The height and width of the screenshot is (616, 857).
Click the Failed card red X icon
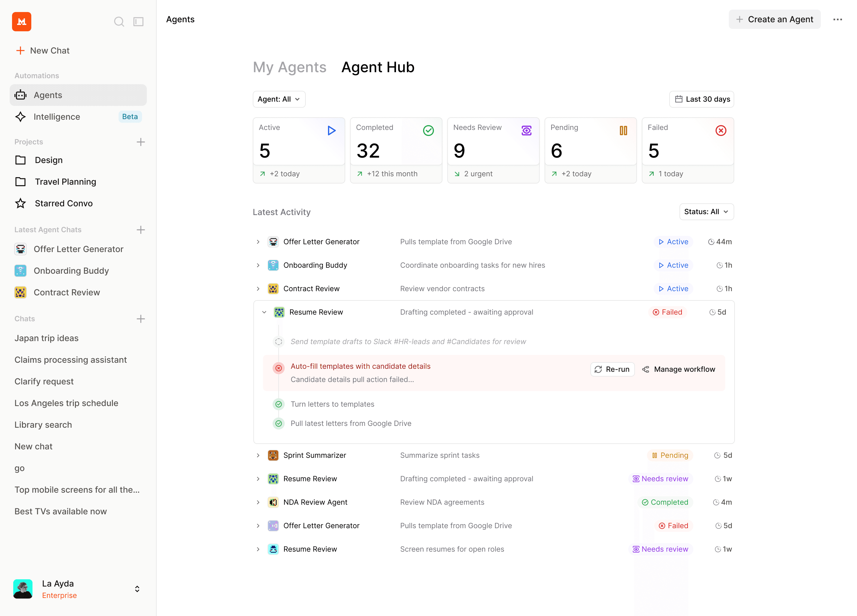pos(721,131)
